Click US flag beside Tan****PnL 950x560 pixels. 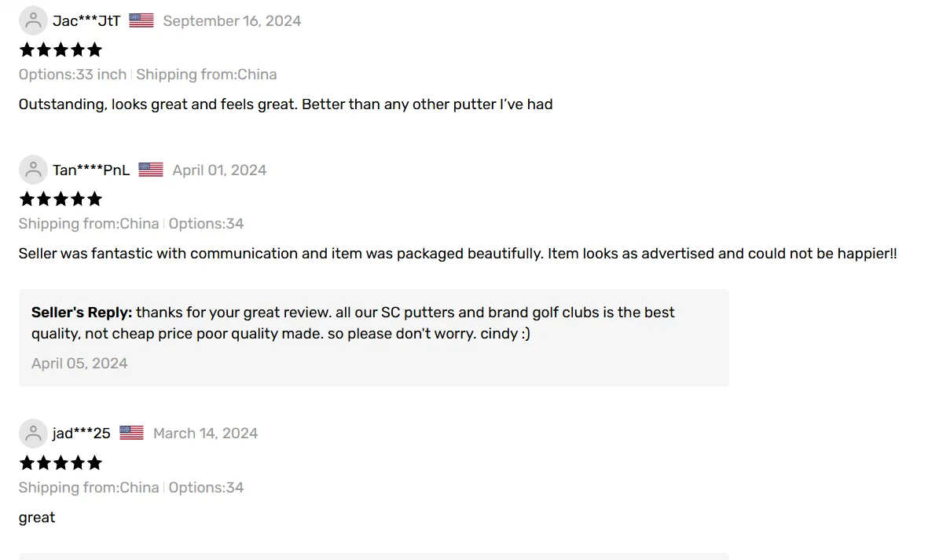151,170
